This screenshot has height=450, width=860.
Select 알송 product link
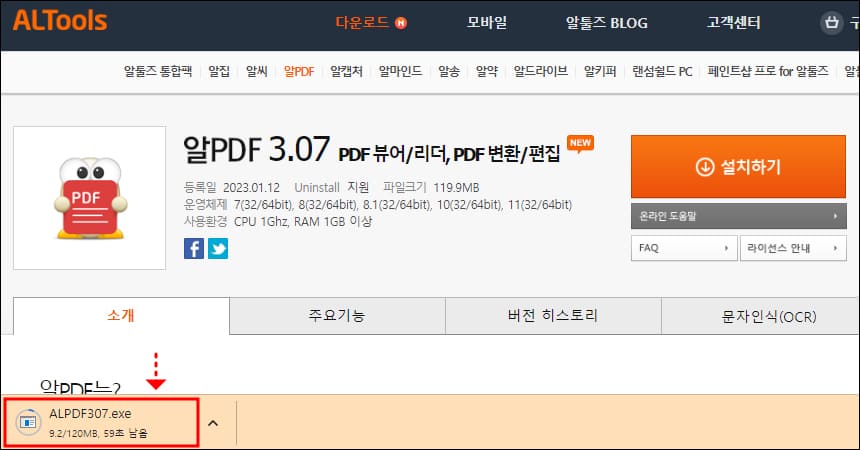(x=449, y=71)
